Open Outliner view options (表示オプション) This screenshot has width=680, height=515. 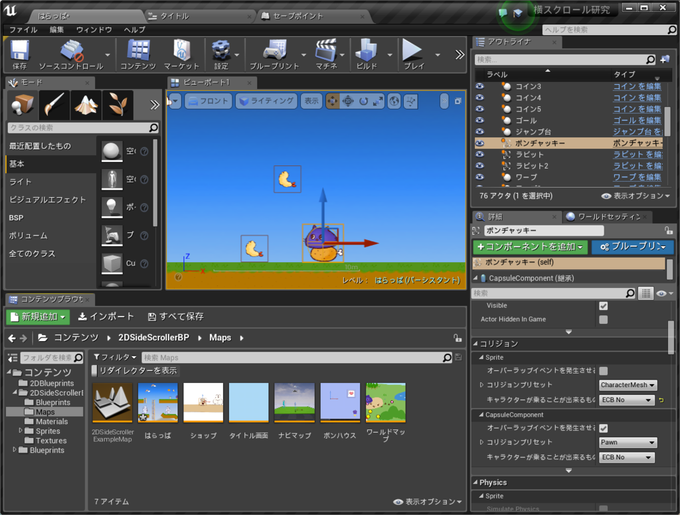click(x=636, y=196)
